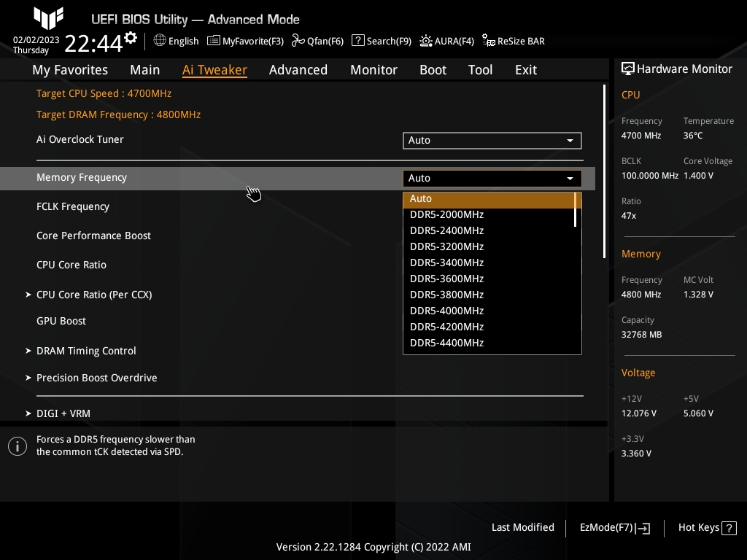This screenshot has width=747, height=560.
Task: Expand Precision Boost Overdrive submenu
Action: (x=91, y=378)
